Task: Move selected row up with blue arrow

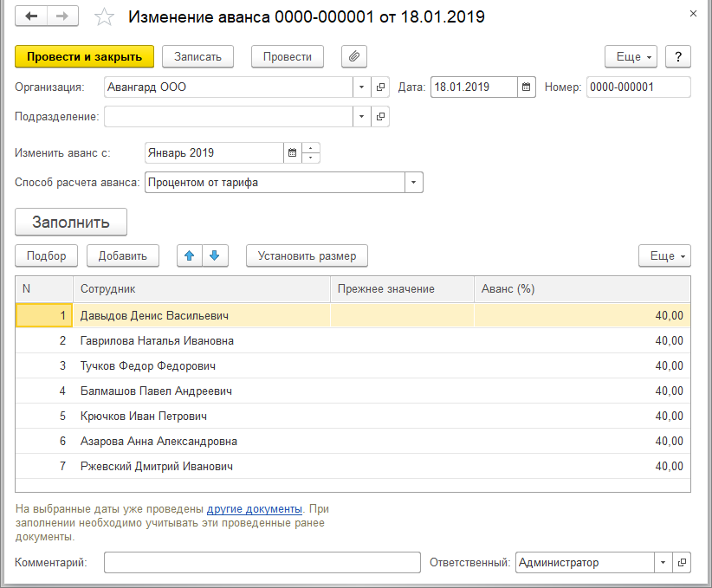Action: 190,255
